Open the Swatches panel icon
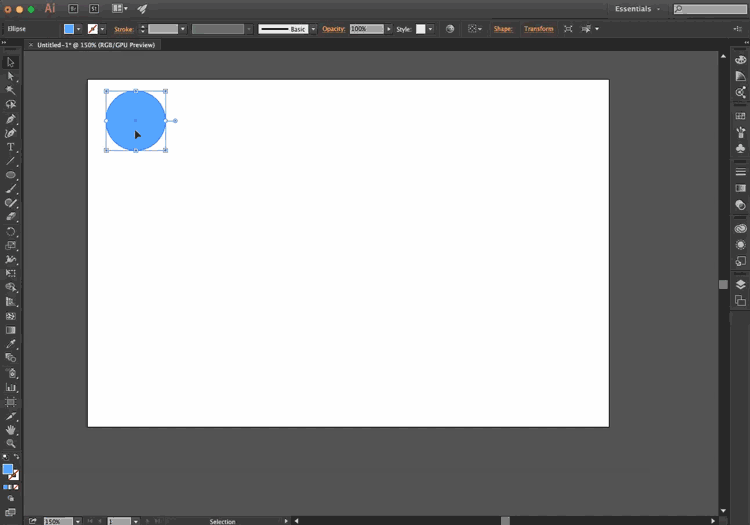This screenshot has height=525, width=750. coord(740,116)
